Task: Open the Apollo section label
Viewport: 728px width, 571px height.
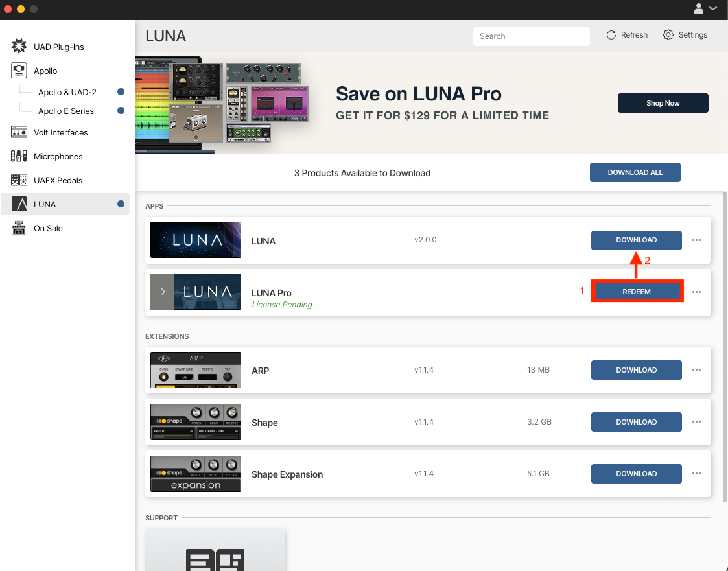Action: click(x=45, y=71)
